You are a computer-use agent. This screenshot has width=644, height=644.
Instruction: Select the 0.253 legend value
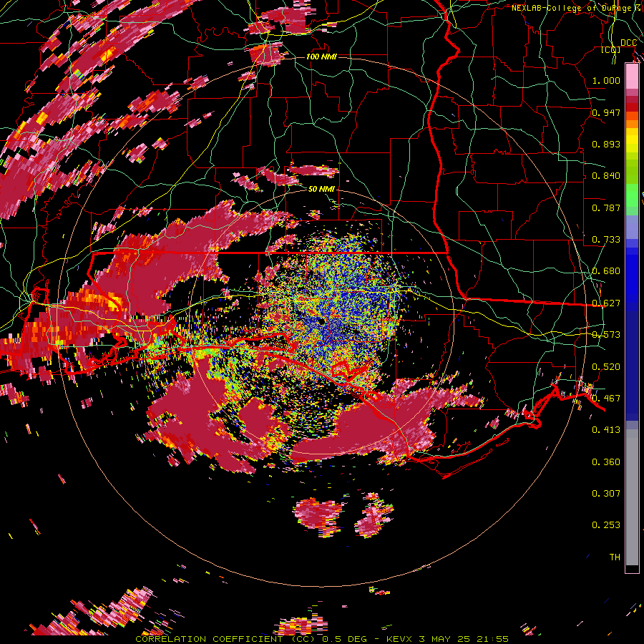[x=606, y=525]
